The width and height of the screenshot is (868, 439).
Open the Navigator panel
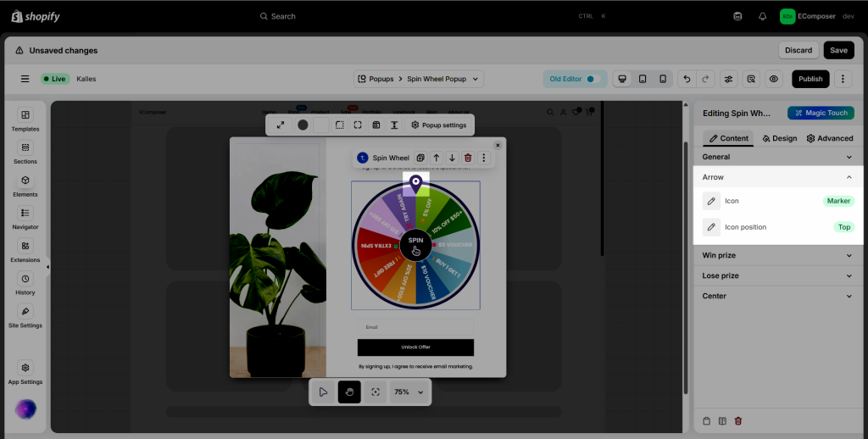25,218
